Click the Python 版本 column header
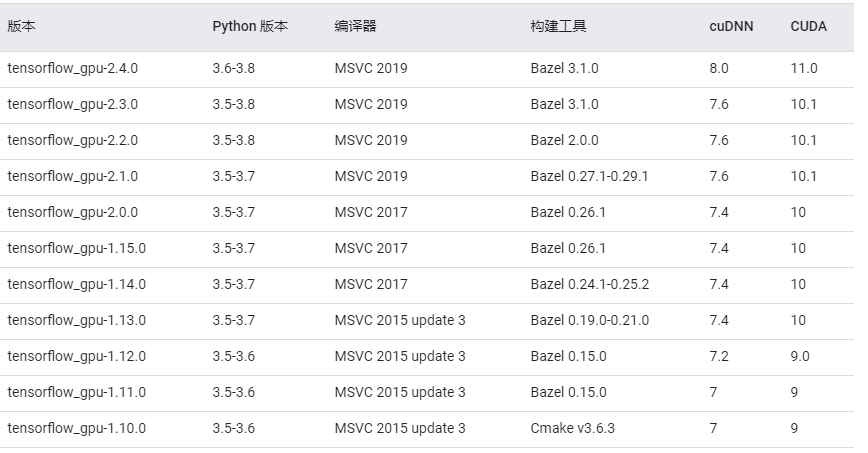 [x=250, y=26]
